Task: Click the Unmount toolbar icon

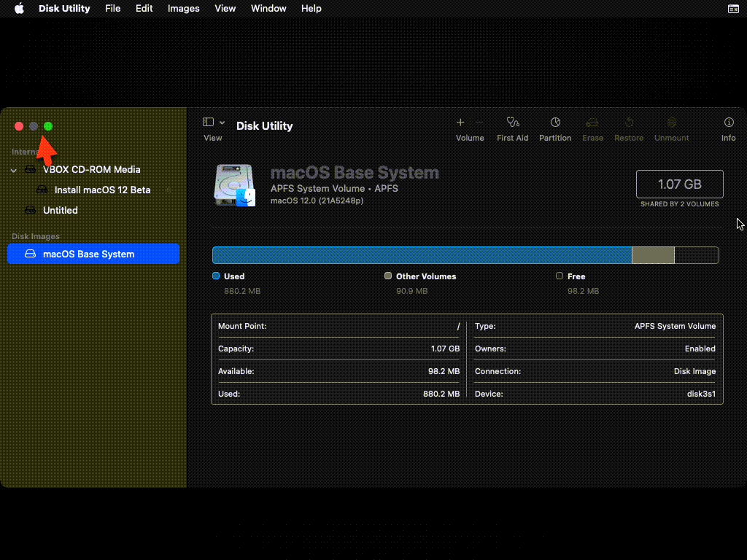Action: pyautogui.click(x=671, y=123)
